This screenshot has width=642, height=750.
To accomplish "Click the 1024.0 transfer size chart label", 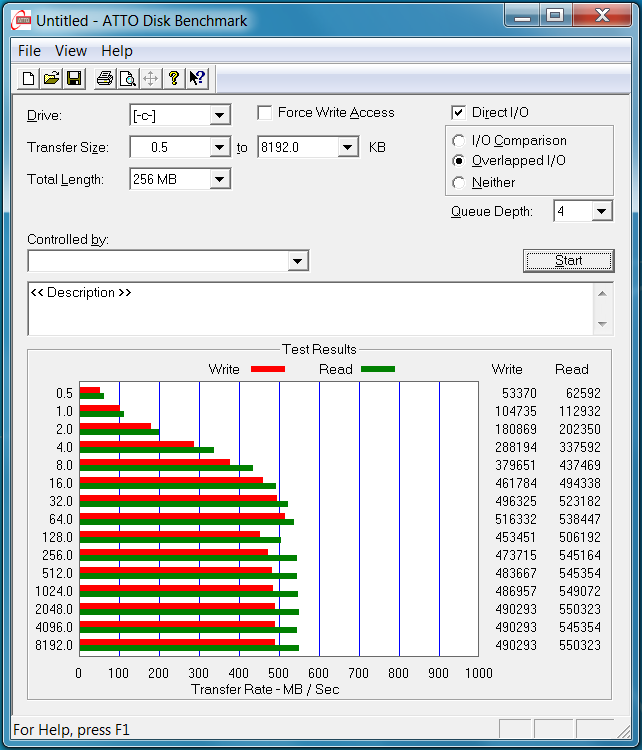I will pyautogui.click(x=54, y=591).
